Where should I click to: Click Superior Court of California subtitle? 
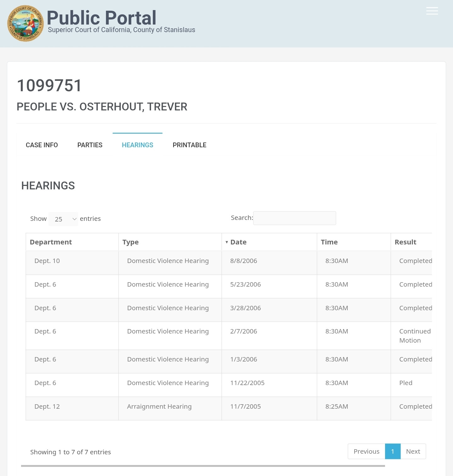(121, 30)
